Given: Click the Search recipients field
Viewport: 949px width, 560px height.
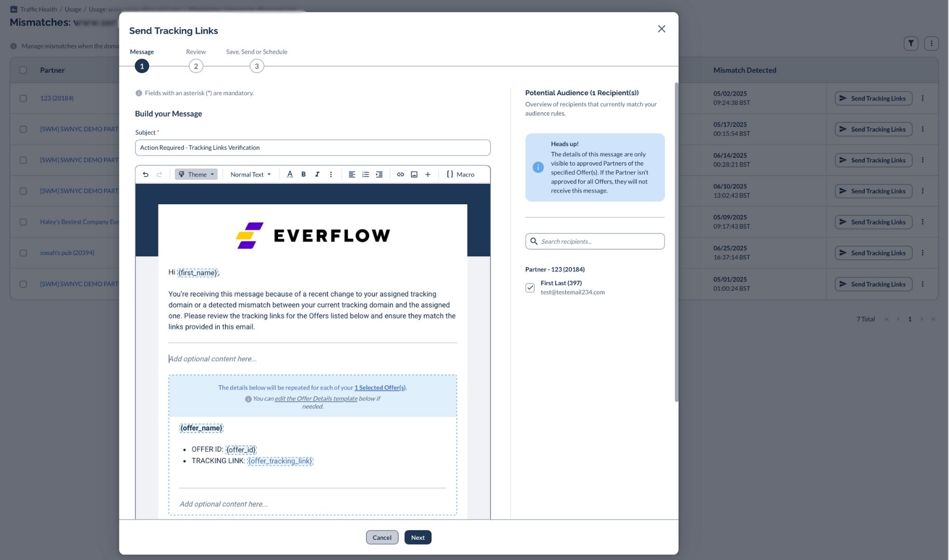Looking at the screenshot, I should 595,242.
